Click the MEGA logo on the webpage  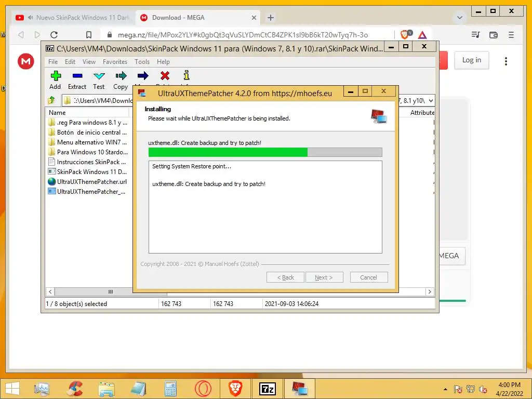(26, 61)
